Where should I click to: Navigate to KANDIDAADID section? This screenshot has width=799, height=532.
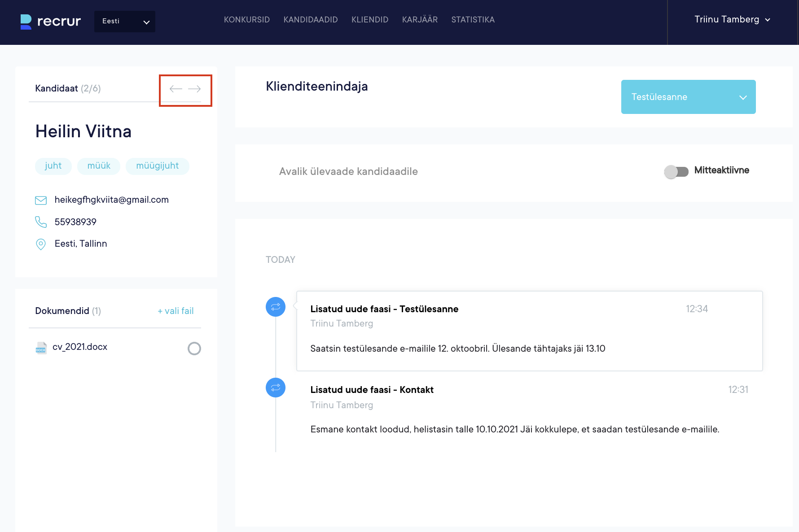(x=311, y=20)
